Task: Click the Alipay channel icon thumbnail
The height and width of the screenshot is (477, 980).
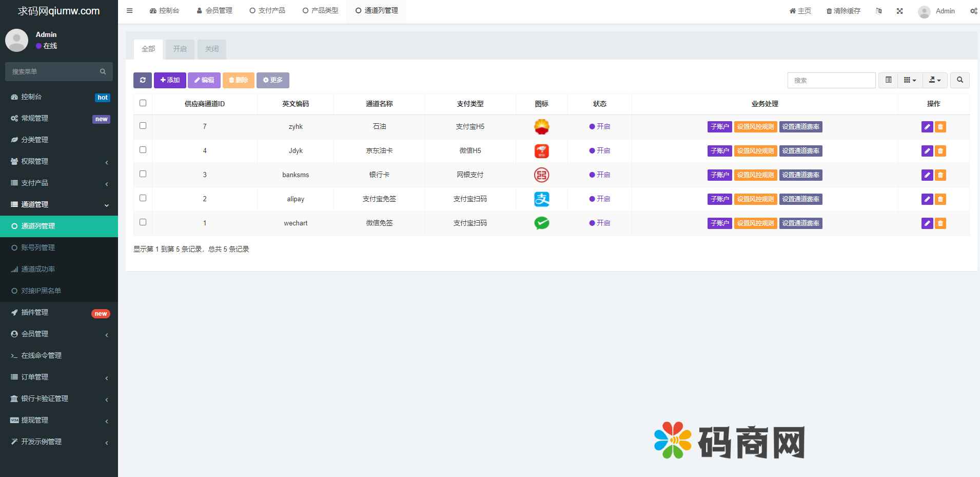Action: coord(541,199)
